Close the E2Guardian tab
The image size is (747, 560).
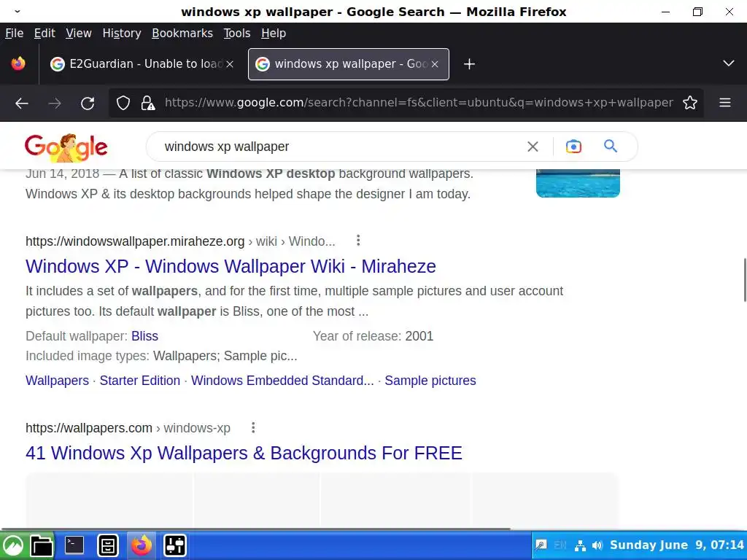(x=230, y=64)
